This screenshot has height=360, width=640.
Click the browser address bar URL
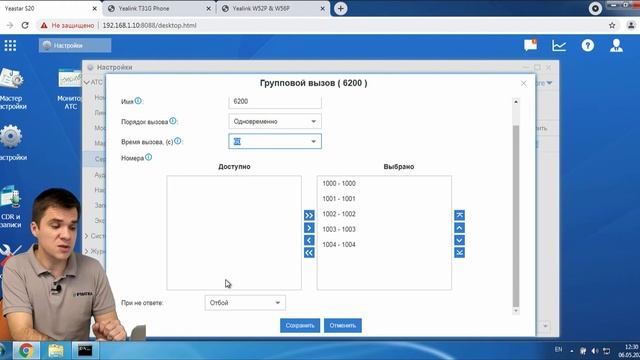coord(149,25)
